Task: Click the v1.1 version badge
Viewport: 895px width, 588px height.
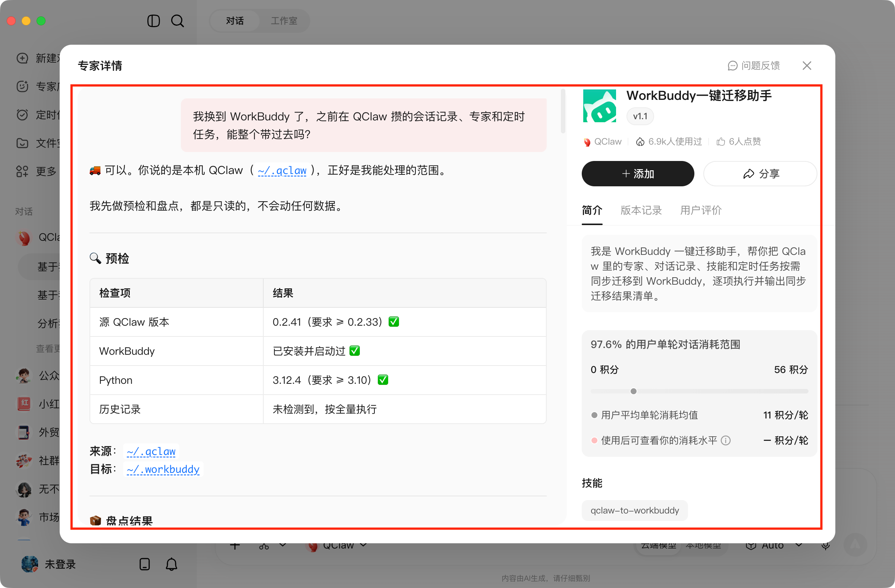Action: click(x=640, y=116)
